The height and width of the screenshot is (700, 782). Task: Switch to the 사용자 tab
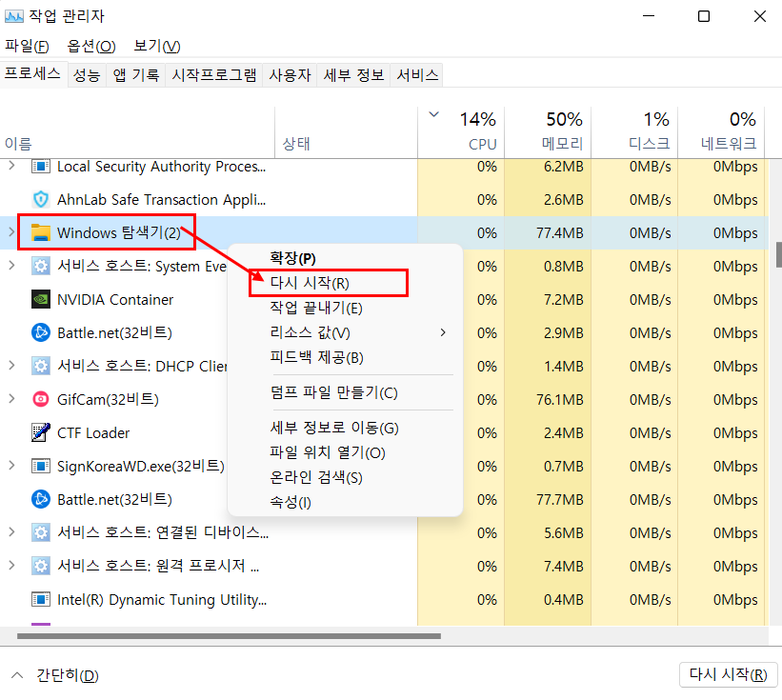290,75
